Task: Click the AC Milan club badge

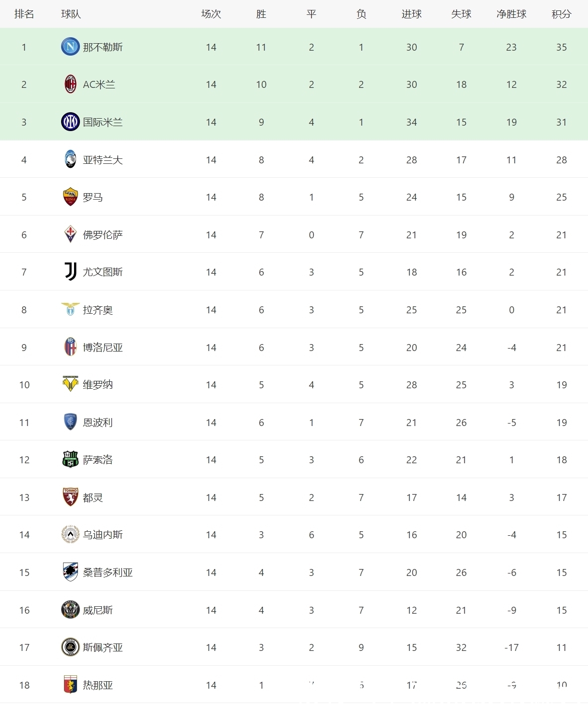Action: click(71, 84)
